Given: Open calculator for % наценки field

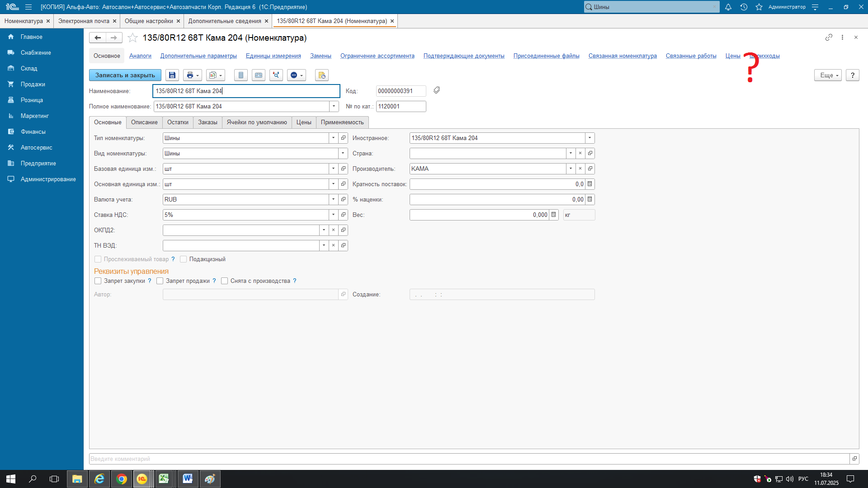Looking at the screenshot, I should [x=590, y=199].
